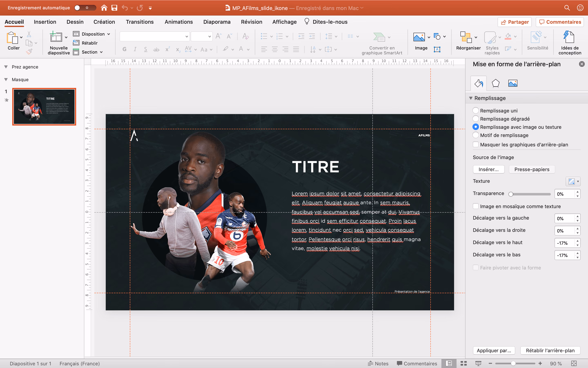588x368 pixels.
Task: Open the Insertion tab
Action: pyautogui.click(x=45, y=22)
